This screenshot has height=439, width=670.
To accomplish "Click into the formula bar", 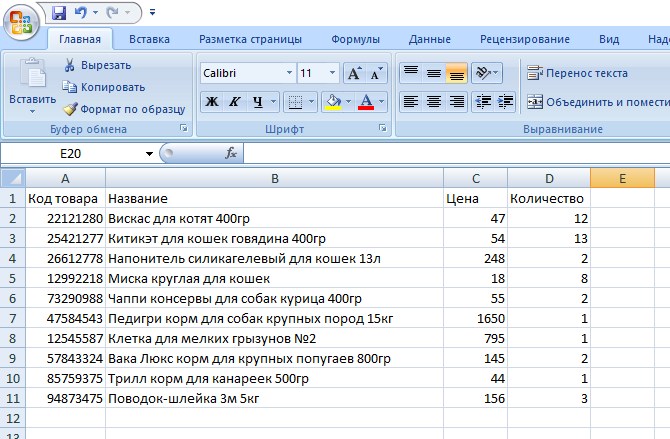I will (x=456, y=153).
